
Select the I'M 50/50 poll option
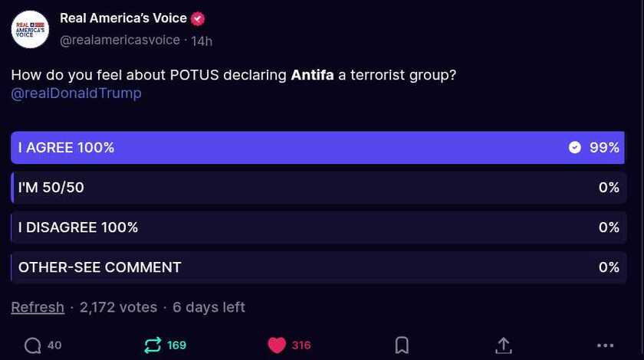(318, 188)
